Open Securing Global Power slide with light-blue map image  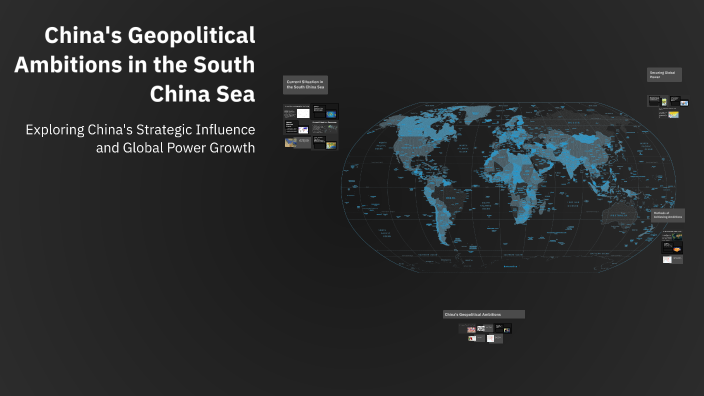[679, 101]
